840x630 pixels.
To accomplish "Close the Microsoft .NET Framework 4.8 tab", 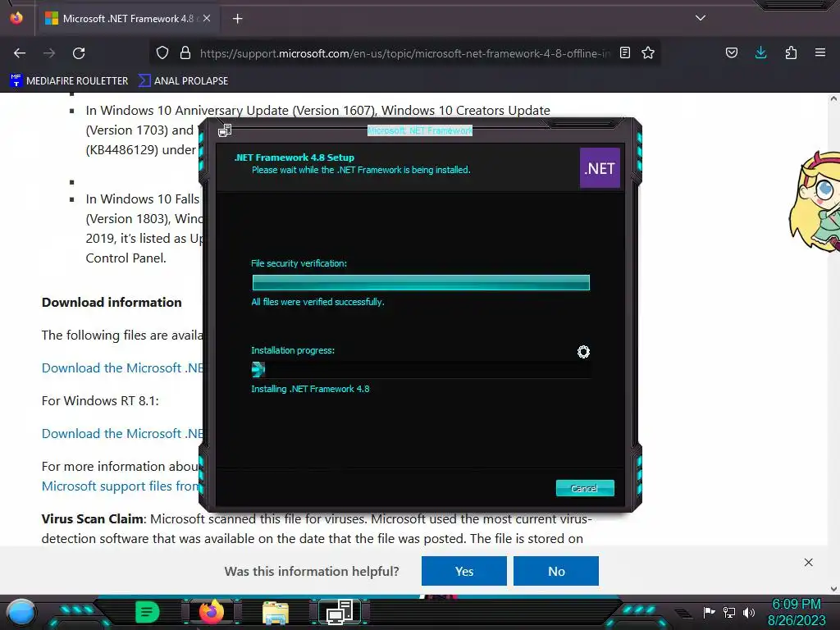I will (x=207, y=18).
